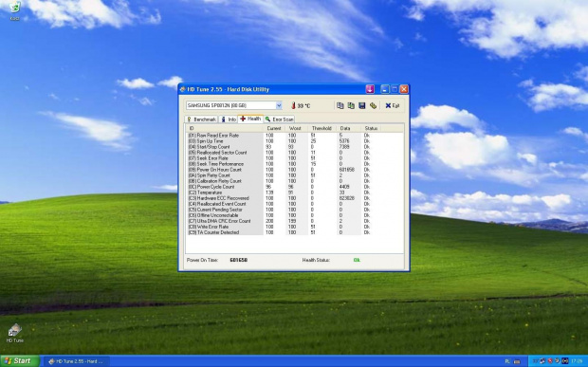The image size is (588, 367).
Task: Click the Exit button
Action: point(393,105)
